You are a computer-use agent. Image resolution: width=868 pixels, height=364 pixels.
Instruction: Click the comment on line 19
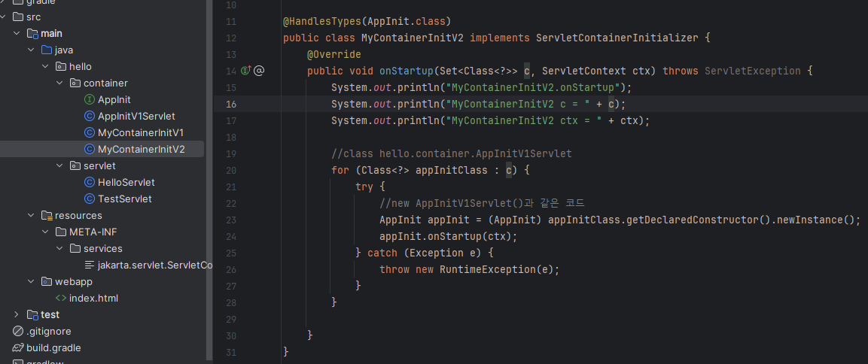451,153
